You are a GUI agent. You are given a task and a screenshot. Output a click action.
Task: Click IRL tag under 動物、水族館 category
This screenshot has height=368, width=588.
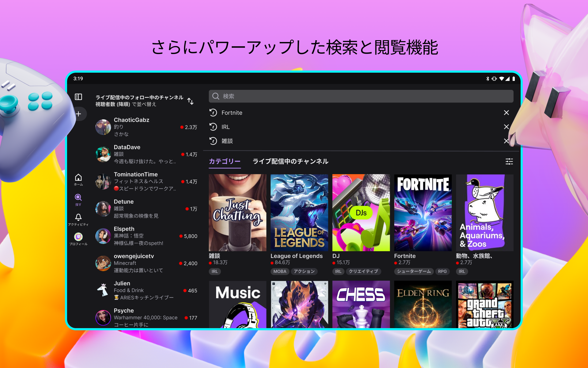(x=462, y=271)
